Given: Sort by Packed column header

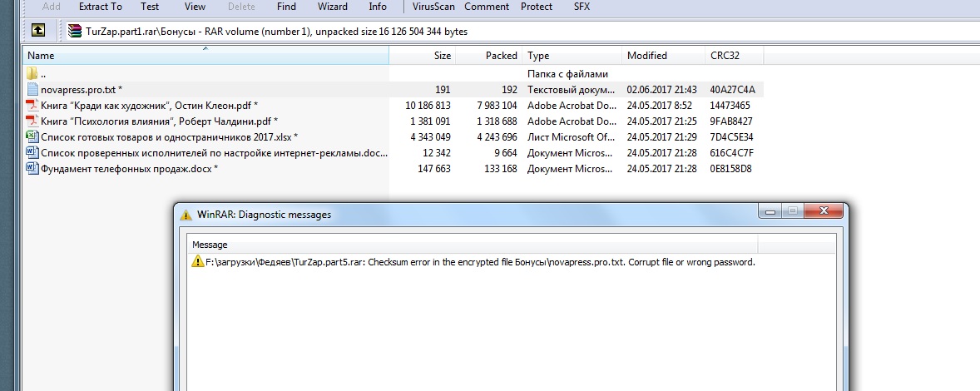Looking at the screenshot, I should click(489, 56).
